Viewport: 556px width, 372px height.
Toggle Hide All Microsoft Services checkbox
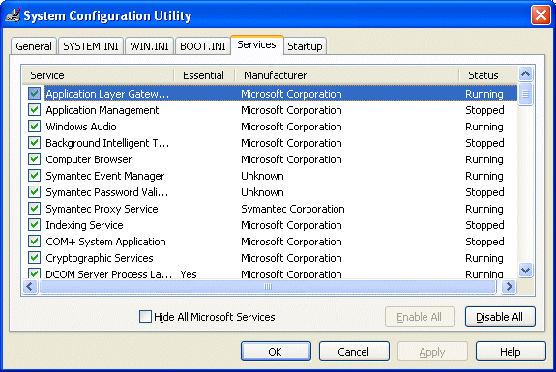click(x=145, y=316)
